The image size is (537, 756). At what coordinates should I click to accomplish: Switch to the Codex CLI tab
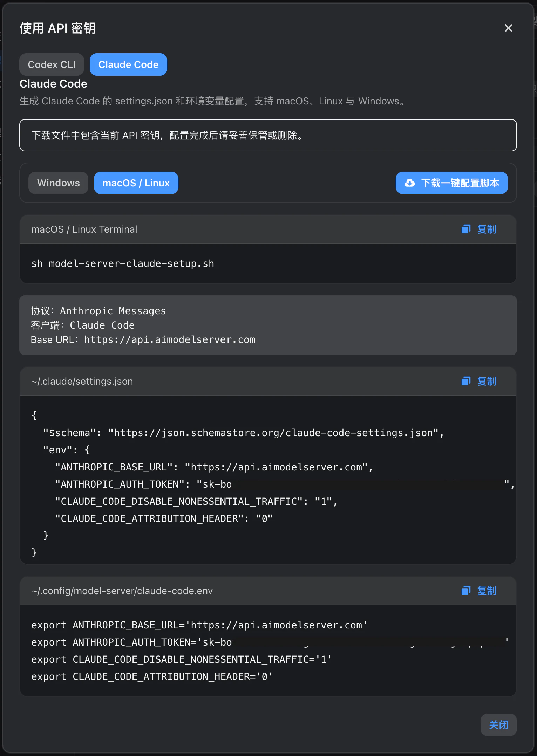[52, 64]
